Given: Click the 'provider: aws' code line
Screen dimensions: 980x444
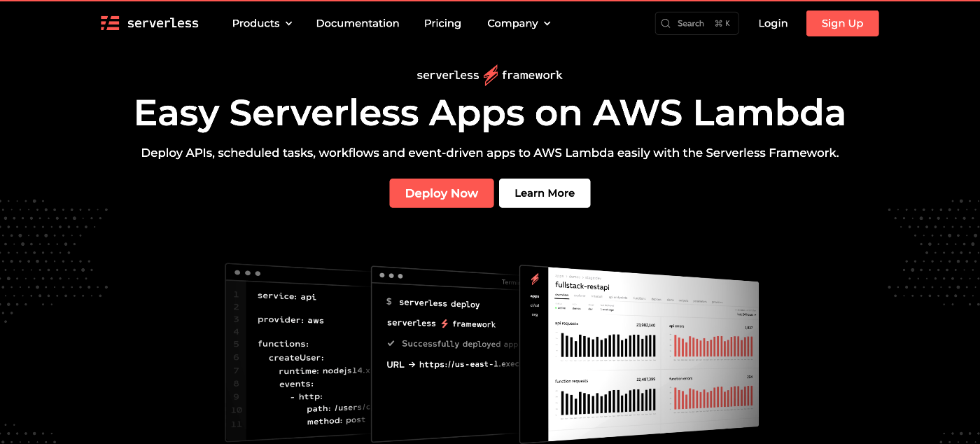Looking at the screenshot, I should tap(290, 320).
